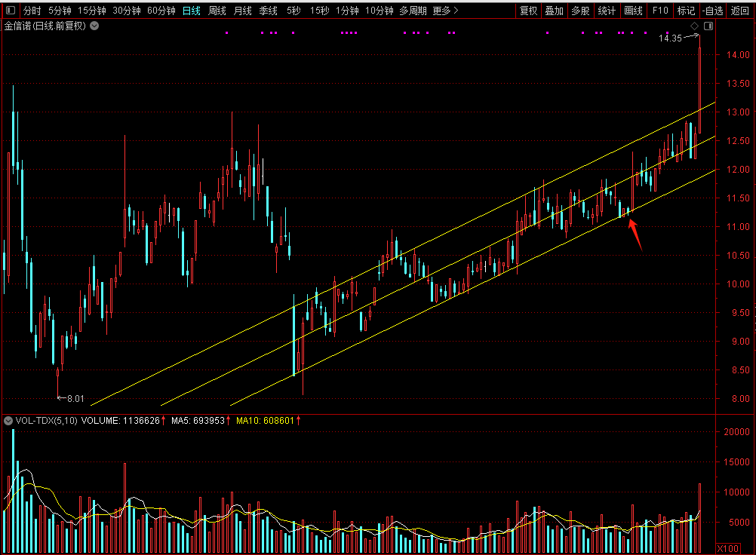Open the 统计 statistics button
This screenshot has width=756, height=555.
(x=607, y=11)
